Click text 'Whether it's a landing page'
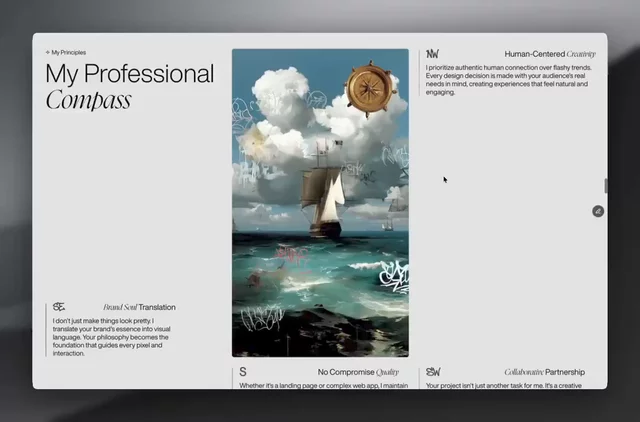This screenshot has width=640, height=422. point(324,385)
